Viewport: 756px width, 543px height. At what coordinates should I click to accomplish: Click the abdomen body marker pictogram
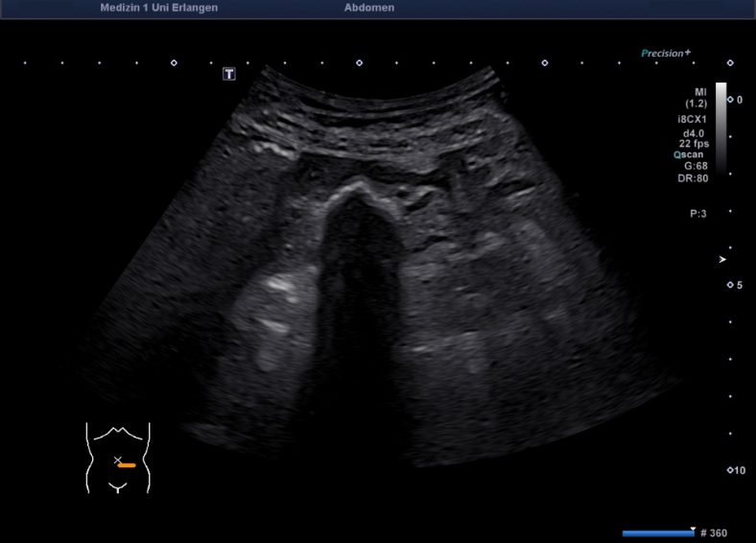click(116, 458)
